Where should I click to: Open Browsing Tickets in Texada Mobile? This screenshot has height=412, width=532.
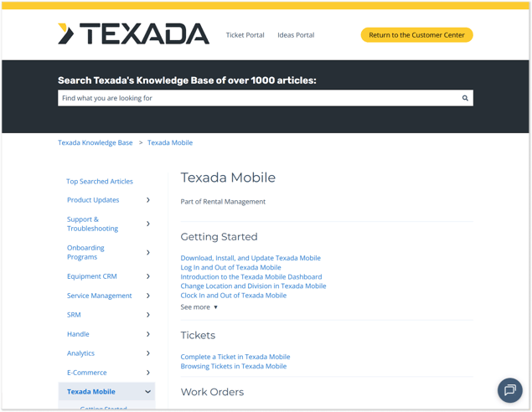(234, 367)
